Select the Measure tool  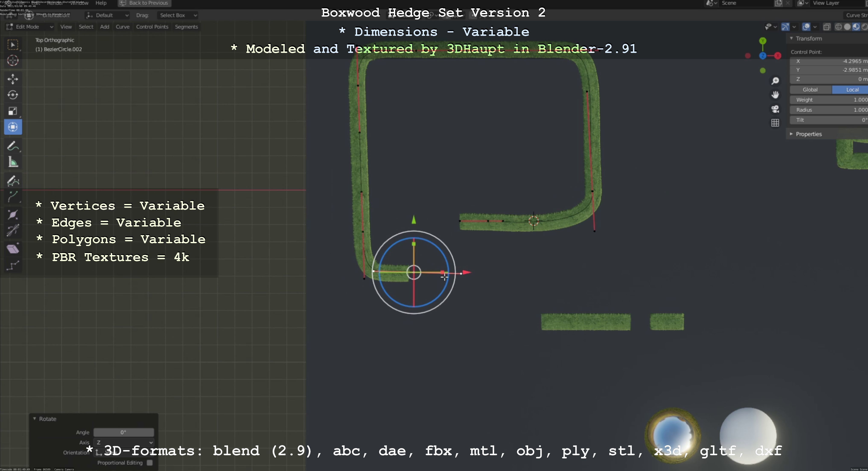coord(13,163)
